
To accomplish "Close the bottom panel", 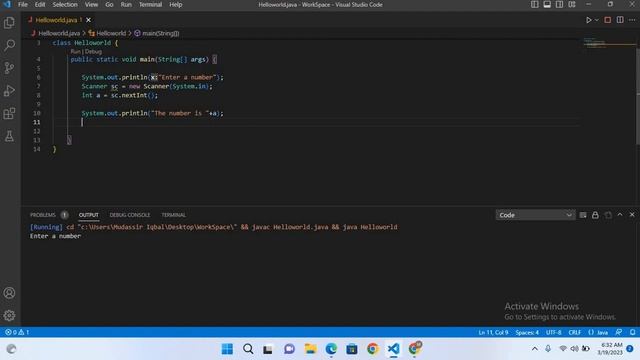I will click(x=632, y=215).
